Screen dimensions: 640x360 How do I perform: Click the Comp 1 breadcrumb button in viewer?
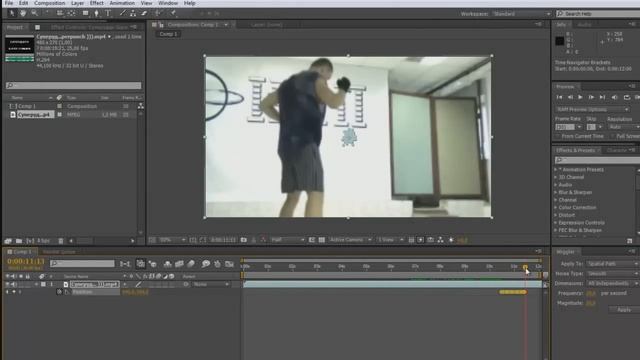(169, 34)
